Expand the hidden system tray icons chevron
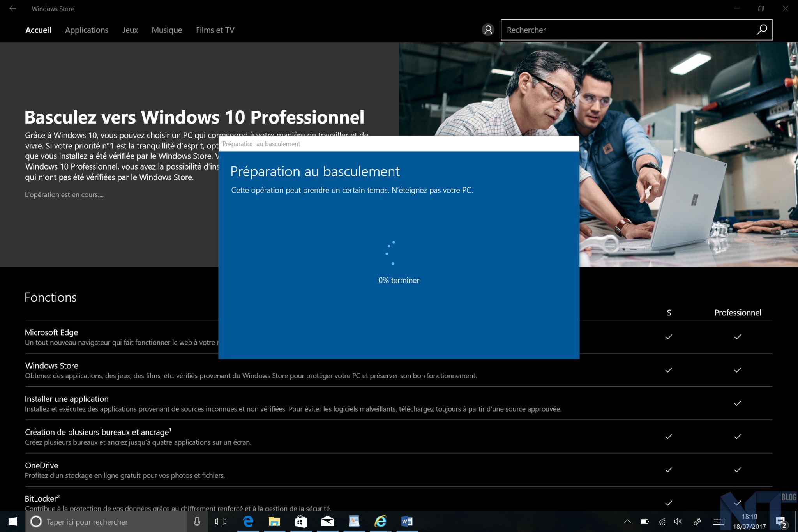Viewport: 798px width, 532px height. coord(627,521)
